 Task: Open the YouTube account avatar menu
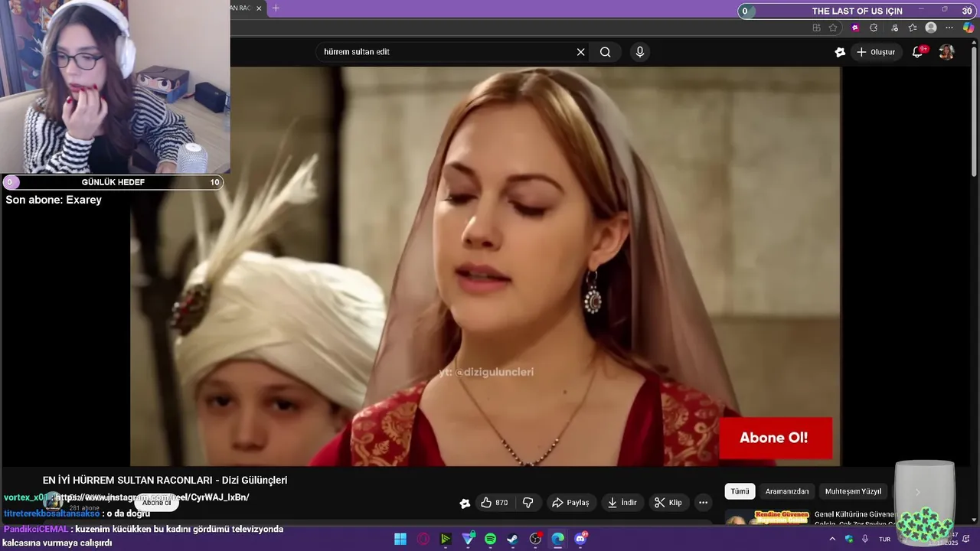(946, 52)
